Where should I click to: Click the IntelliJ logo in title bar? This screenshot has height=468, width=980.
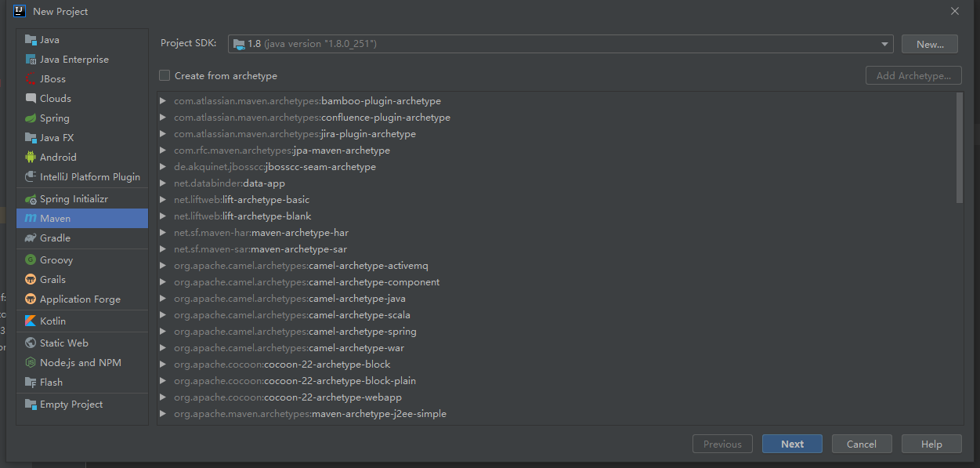pyautogui.click(x=20, y=11)
